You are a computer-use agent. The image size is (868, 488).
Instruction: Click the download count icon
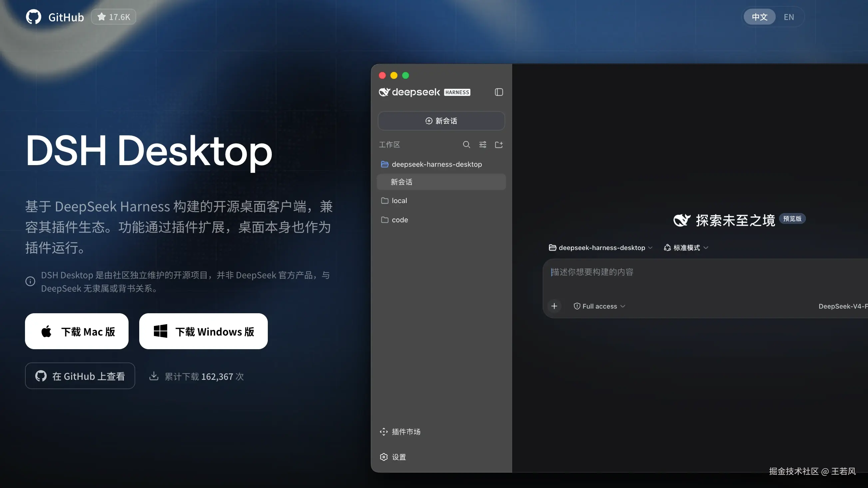click(154, 376)
